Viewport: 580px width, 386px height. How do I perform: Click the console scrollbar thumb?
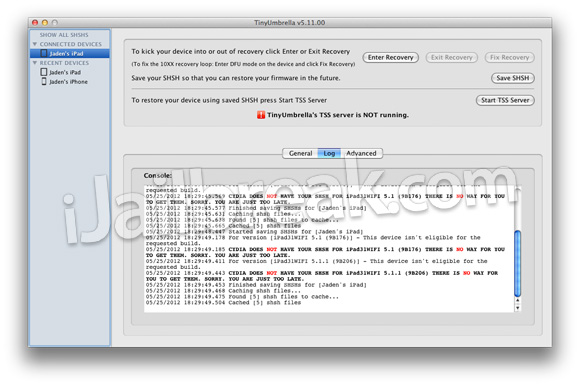tap(517, 263)
